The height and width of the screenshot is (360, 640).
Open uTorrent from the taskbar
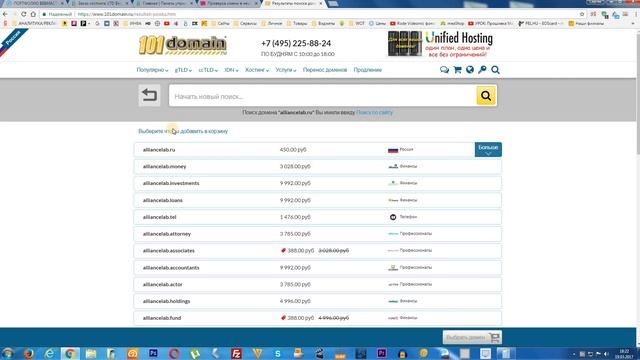click(195, 353)
